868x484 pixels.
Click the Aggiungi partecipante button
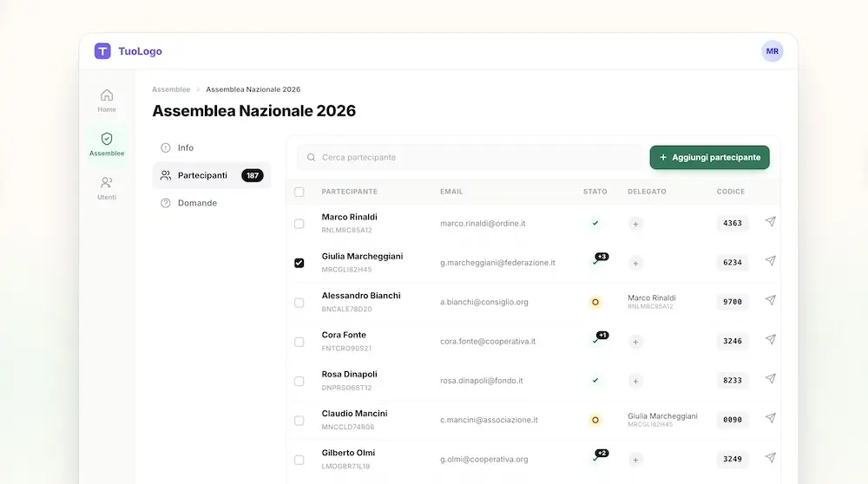[x=709, y=157]
